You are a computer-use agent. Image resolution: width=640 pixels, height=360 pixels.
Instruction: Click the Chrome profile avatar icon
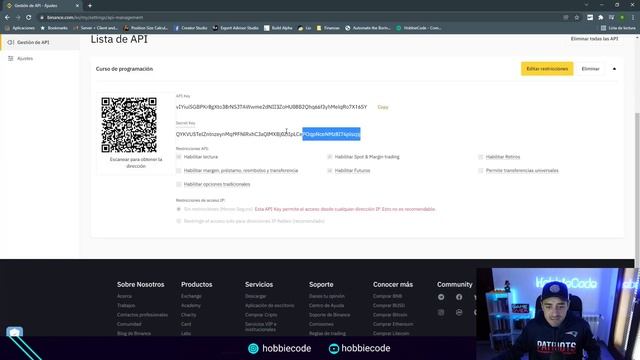(x=622, y=18)
